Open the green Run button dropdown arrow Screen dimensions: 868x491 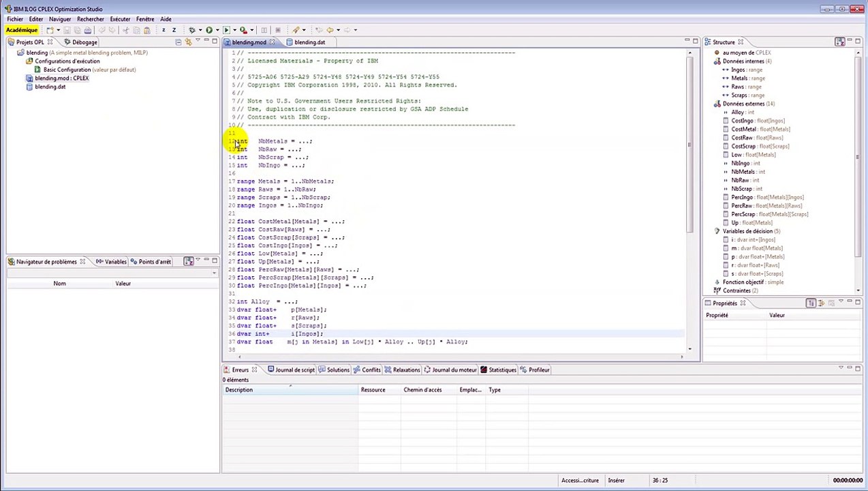point(217,30)
